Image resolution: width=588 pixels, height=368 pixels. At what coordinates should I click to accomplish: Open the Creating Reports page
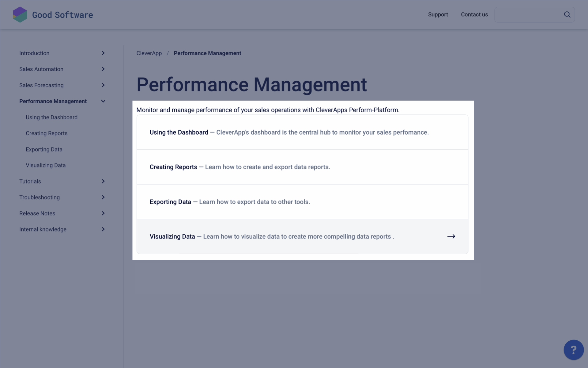173,167
